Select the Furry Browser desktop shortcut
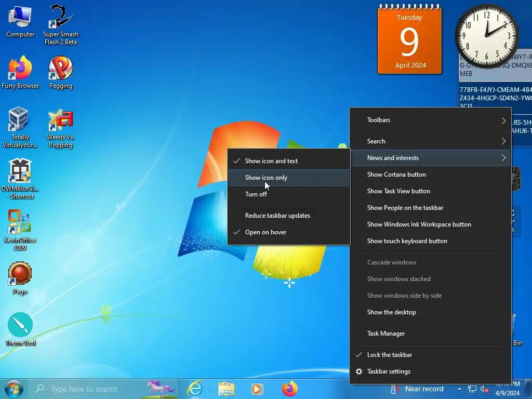Viewport: 532px width, 399px height. point(20,72)
